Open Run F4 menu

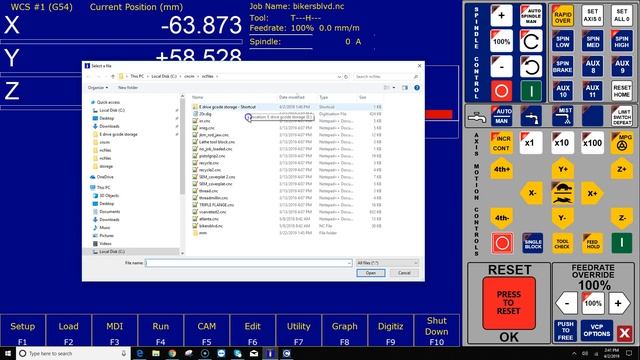point(161,331)
